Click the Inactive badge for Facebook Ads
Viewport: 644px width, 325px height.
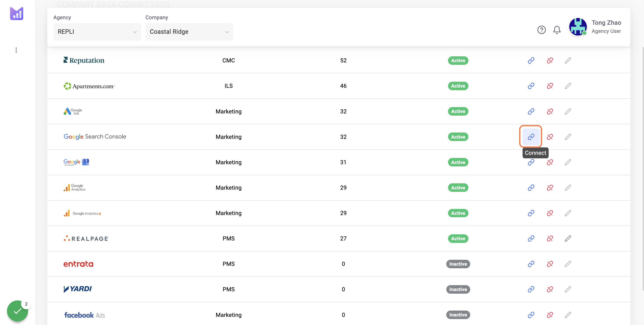pos(458,315)
